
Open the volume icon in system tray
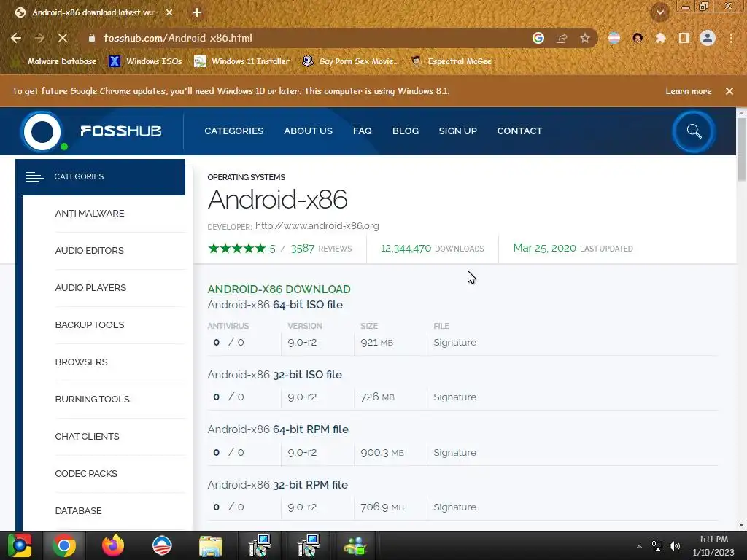(x=675, y=545)
